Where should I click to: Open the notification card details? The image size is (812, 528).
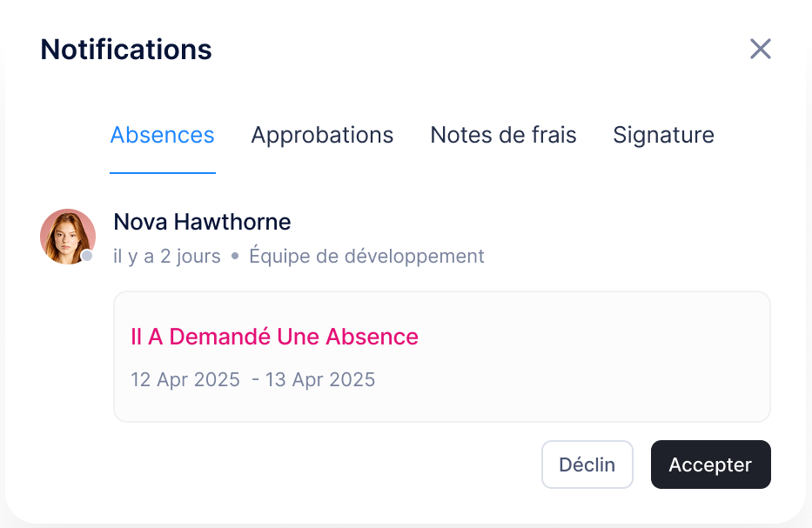click(x=441, y=357)
